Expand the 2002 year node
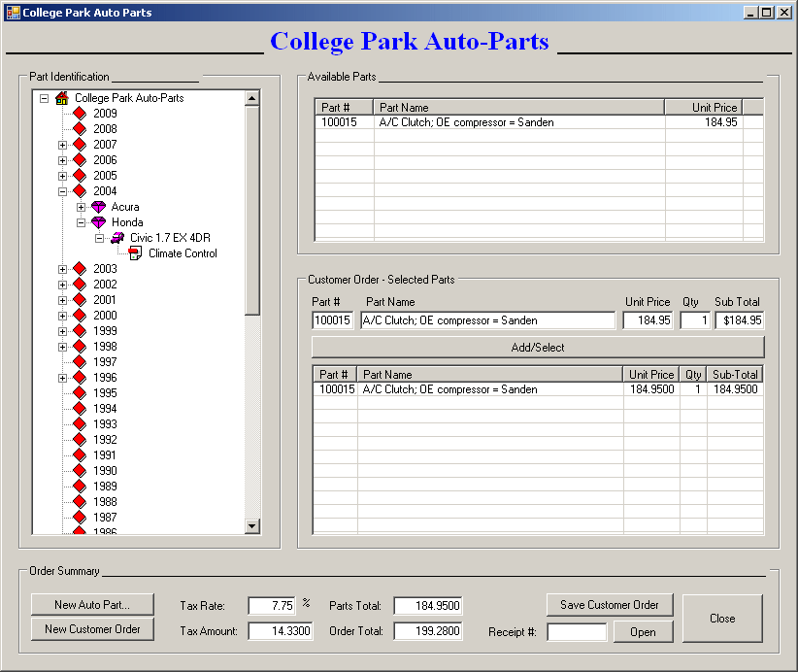 (x=62, y=285)
